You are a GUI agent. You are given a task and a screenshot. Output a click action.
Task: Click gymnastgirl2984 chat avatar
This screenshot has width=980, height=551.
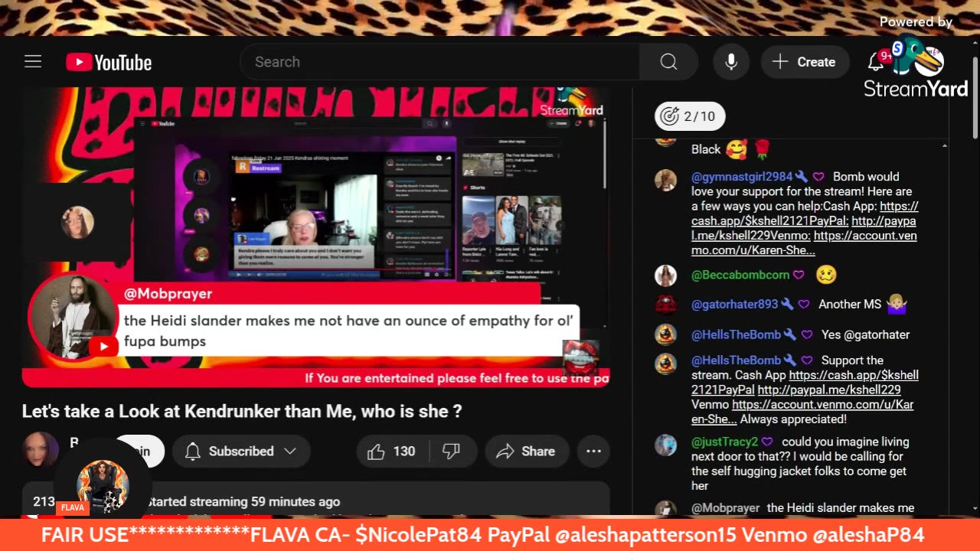click(x=665, y=180)
